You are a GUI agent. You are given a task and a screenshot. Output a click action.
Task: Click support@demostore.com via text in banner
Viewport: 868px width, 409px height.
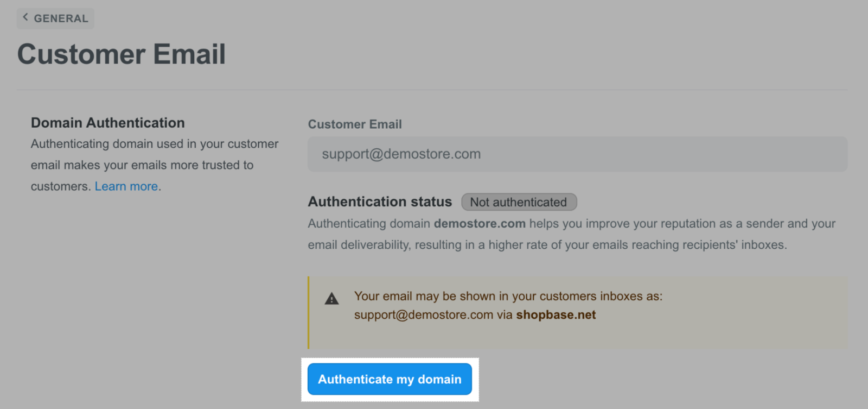pos(433,315)
